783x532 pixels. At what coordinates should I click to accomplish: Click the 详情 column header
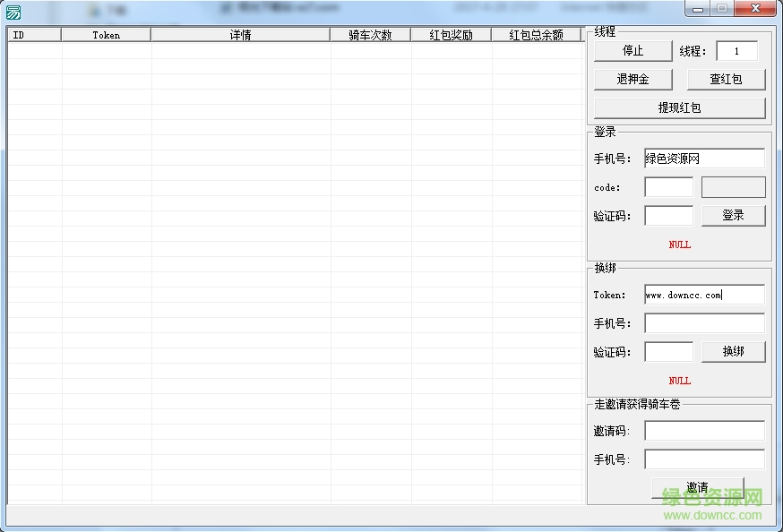240,35
